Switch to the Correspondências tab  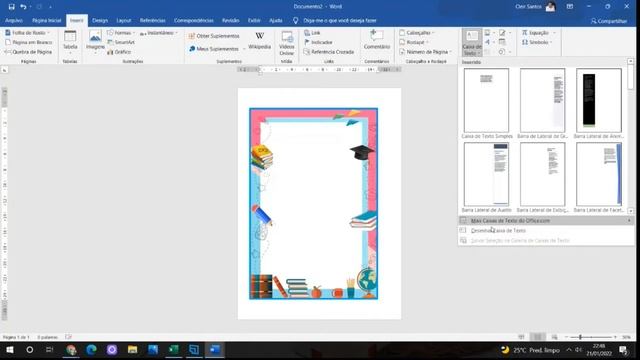(193, 20)
